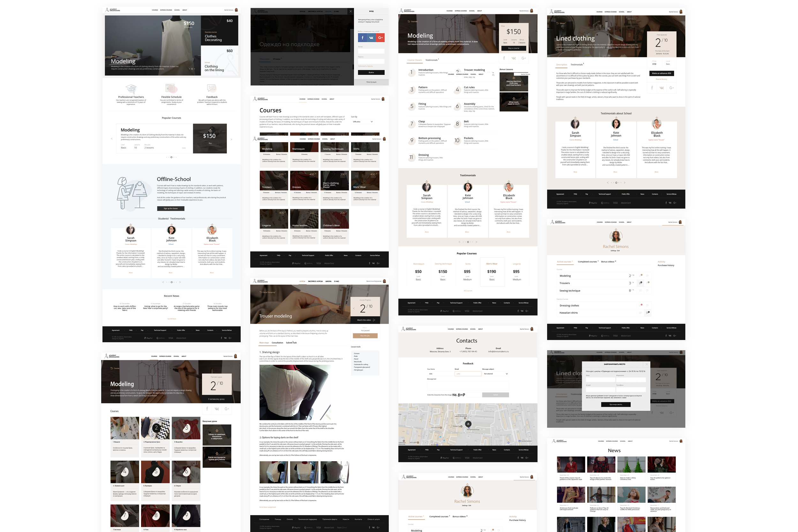Click the Your Name field containing Julia
Image resolution: width=798 pixels, height=532 pixels.
click(440, 373)
